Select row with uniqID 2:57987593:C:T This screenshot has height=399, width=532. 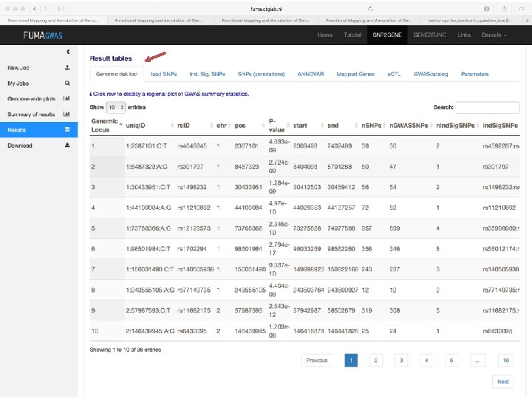coord(304,310)
